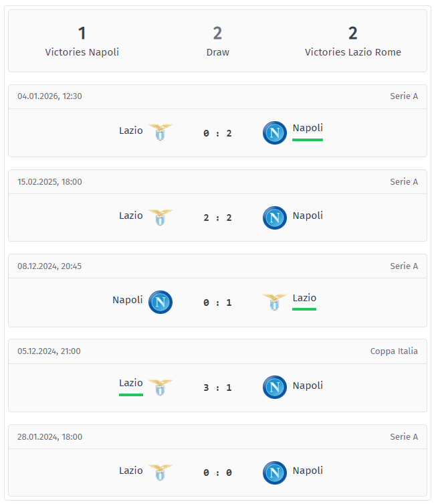The image size is (436, 504).
Task: Open the 3 : 1 match score
Action: point(217,388)
